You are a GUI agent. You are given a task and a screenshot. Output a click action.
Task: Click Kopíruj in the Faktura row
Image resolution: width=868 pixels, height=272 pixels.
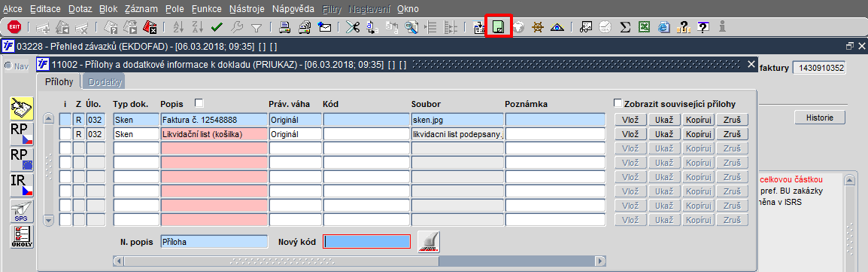698,119
